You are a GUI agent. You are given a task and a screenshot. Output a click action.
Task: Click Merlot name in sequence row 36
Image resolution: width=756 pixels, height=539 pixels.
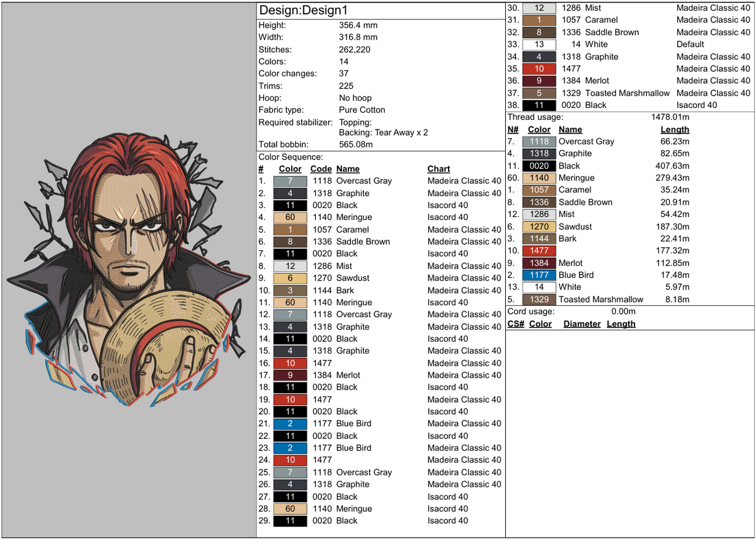597,81
